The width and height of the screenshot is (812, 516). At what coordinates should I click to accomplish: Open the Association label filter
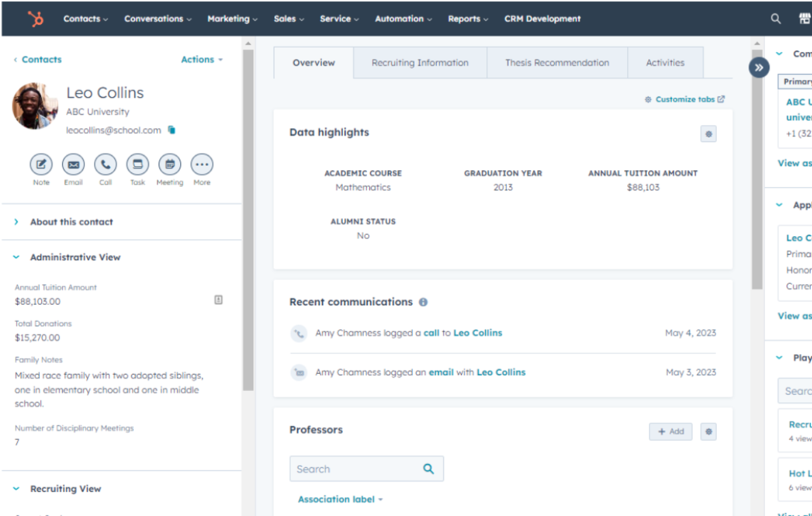(x=339, y=499)
